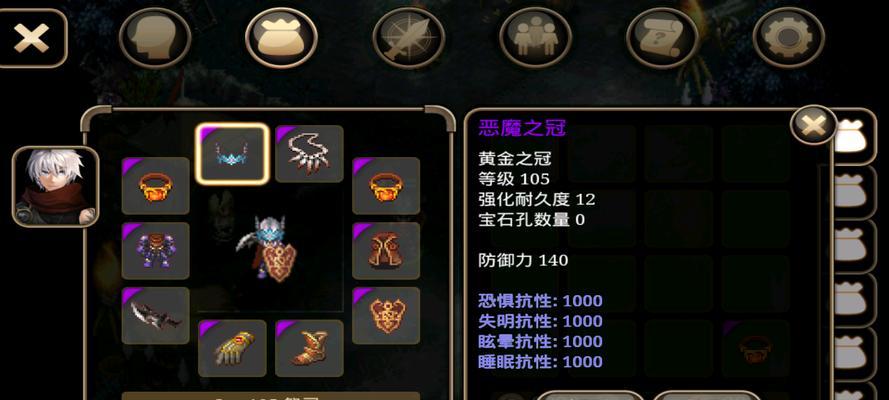
Task: Select the highlighted first bag tab
Action: (853, 137)
